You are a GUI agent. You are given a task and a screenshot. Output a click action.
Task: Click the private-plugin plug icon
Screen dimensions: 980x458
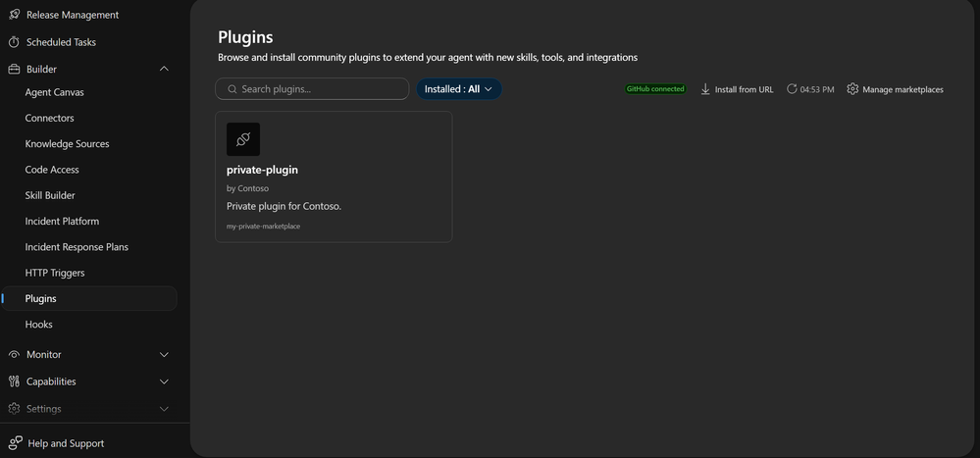(x=243, y=139)
